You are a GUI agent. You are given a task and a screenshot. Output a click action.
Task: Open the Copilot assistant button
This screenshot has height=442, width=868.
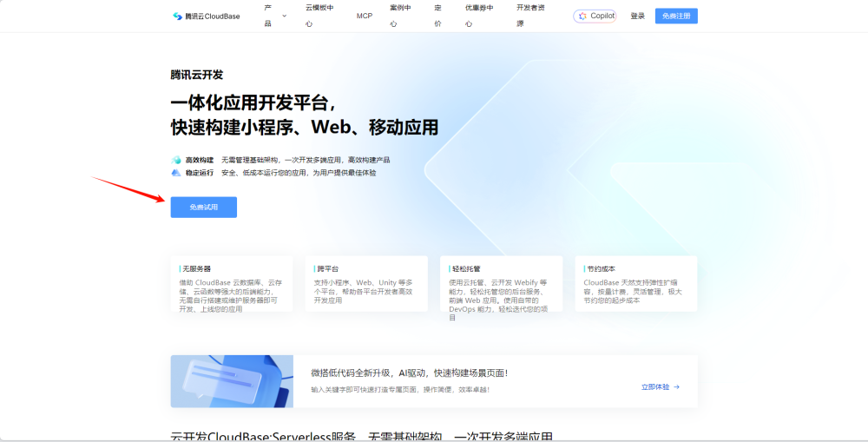[595, 16]
